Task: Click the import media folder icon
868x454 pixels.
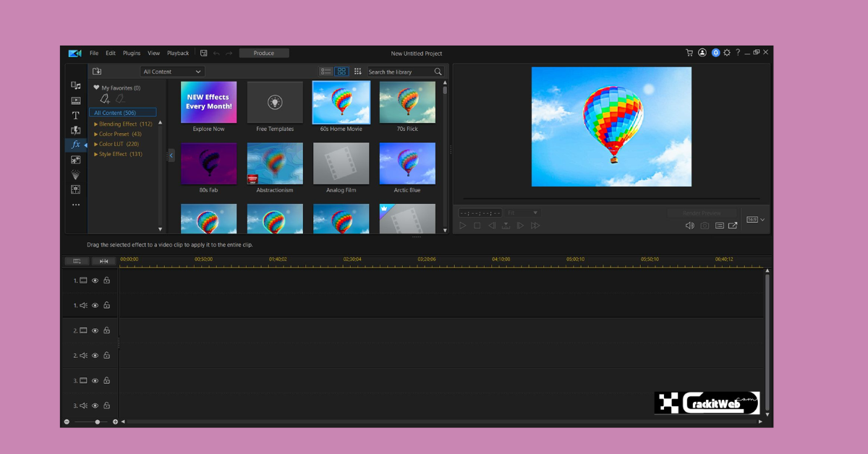Action: (x=96, y=71)
